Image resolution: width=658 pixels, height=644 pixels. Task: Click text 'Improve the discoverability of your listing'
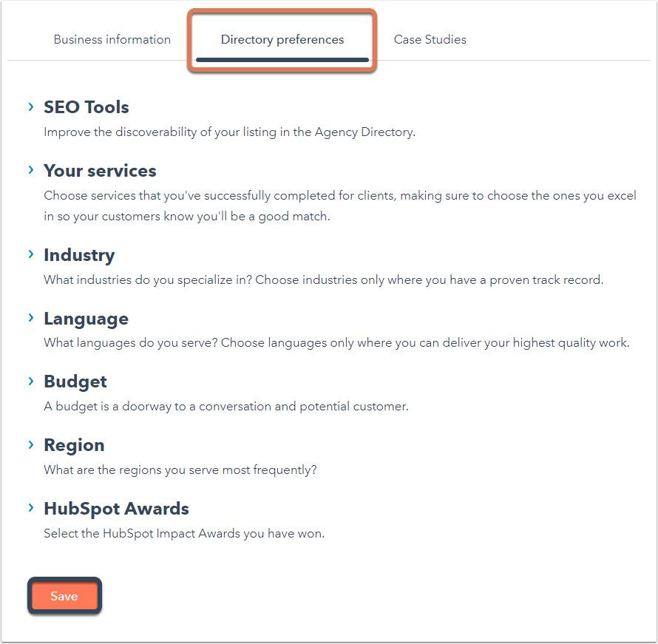tap(160, 132)
